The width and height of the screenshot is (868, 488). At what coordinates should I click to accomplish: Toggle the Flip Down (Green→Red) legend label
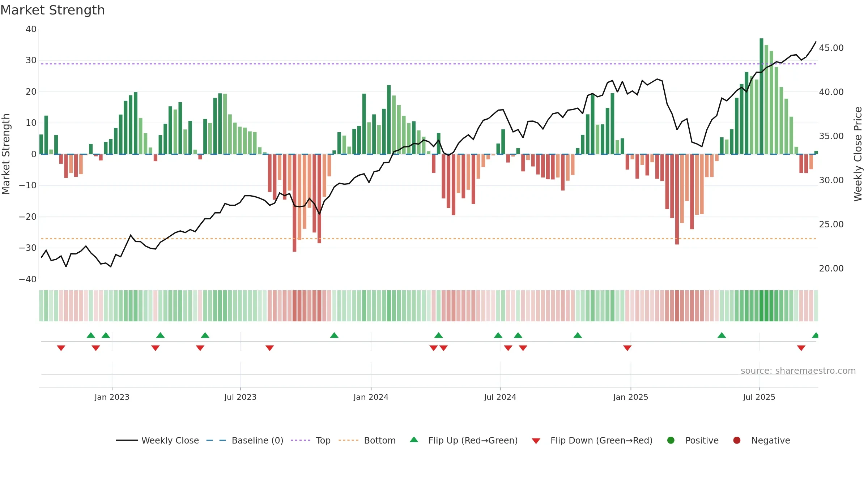[601, 440]
